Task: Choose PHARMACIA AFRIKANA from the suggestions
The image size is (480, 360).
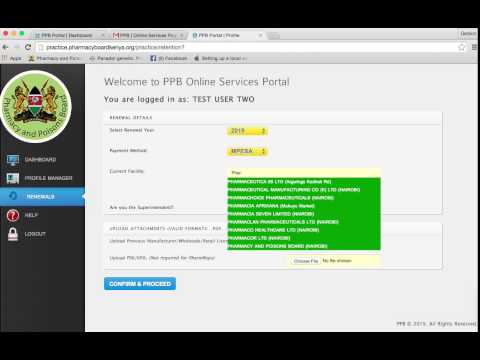Action: 304,206
